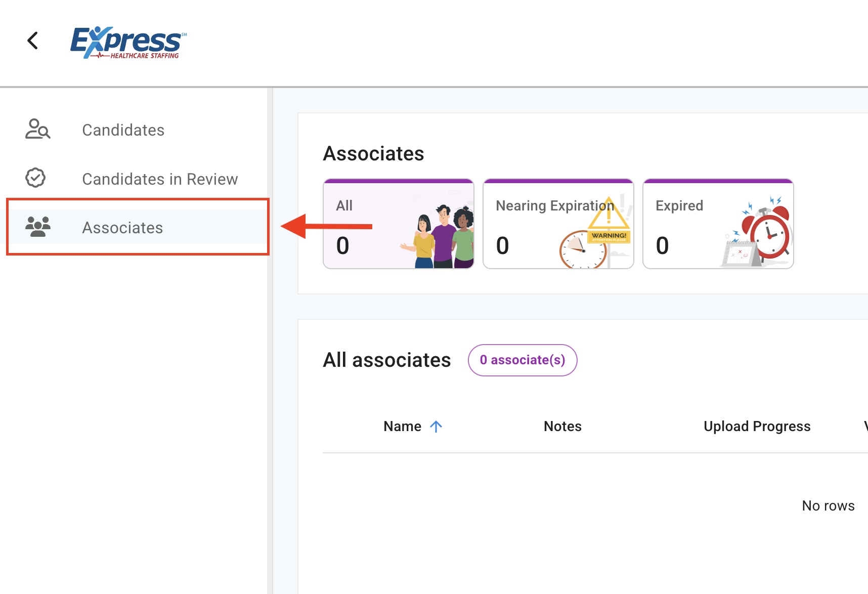
Task: Click the Express Healthcare Staffing logo
Action: [128, 43]
